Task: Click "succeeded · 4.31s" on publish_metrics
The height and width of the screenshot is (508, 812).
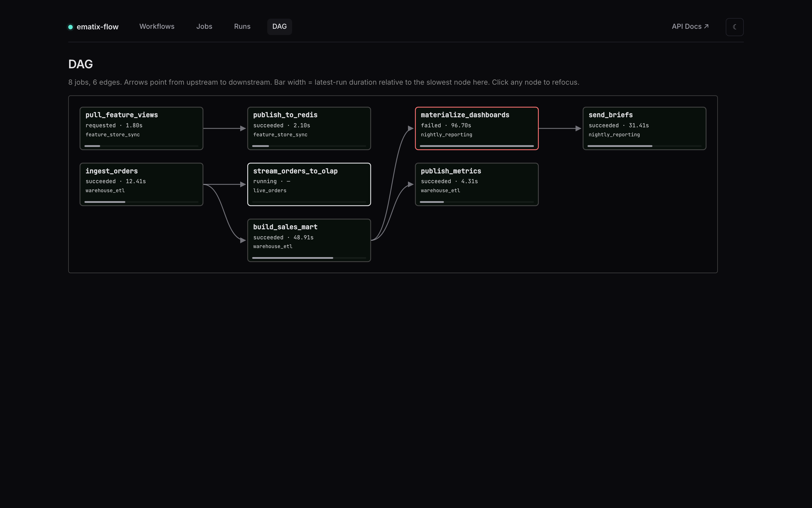Action: coord(449,181)
